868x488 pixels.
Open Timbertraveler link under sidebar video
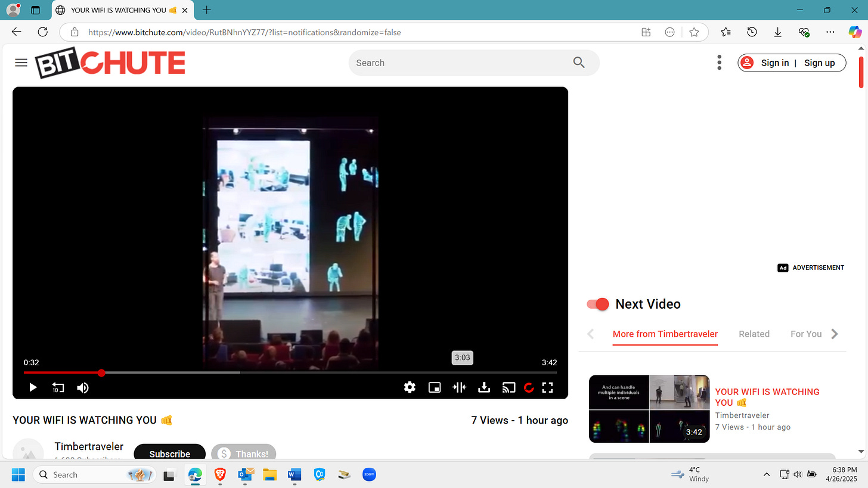[742, 415]
